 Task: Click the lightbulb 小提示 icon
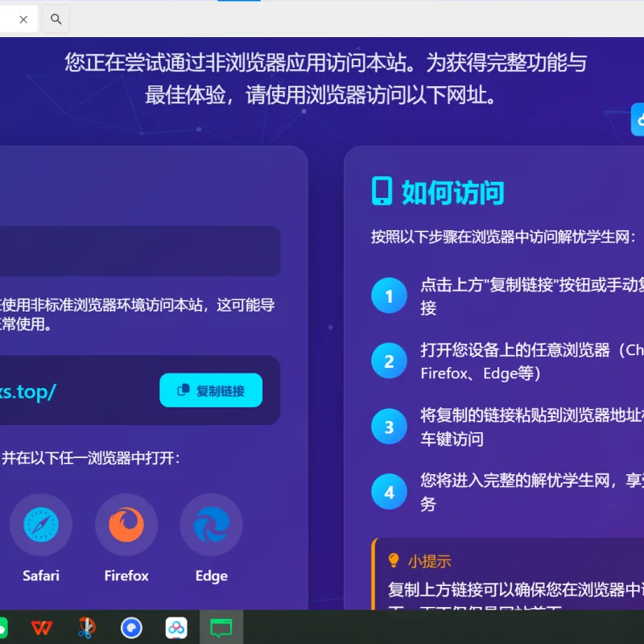coord(394,560)
